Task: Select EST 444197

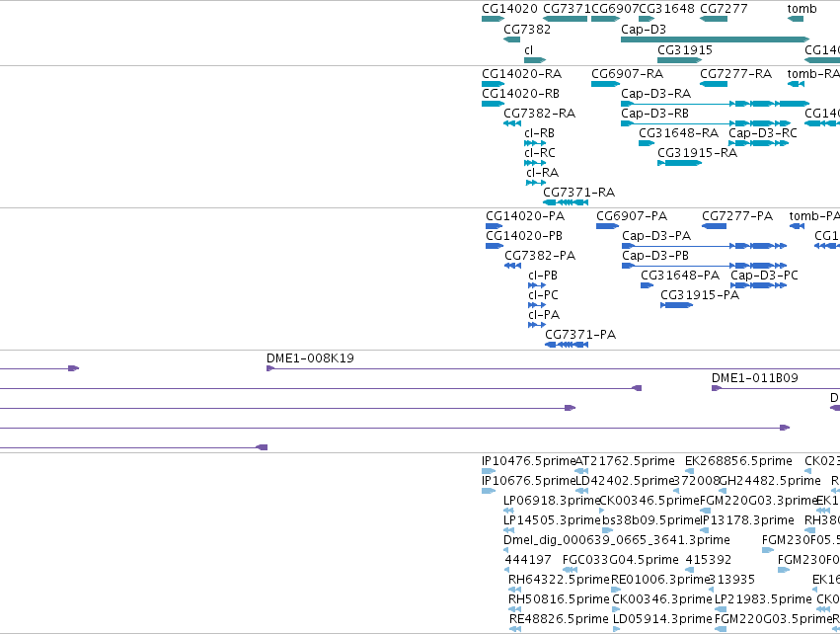Action: point(506,570)
